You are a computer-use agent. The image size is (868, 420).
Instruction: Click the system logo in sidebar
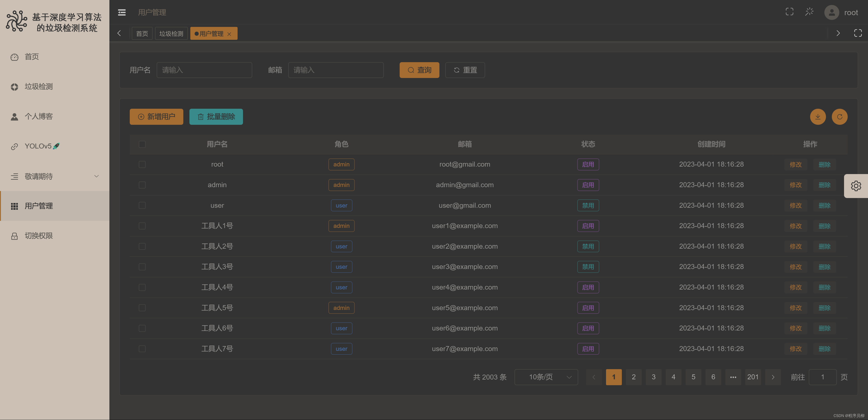[16, 21]
